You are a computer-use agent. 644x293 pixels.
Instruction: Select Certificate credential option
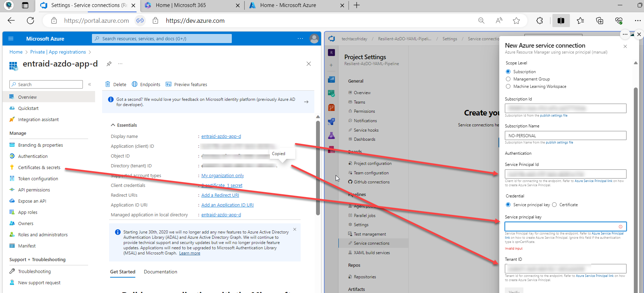pyautogui.click(x=554, y=204)
